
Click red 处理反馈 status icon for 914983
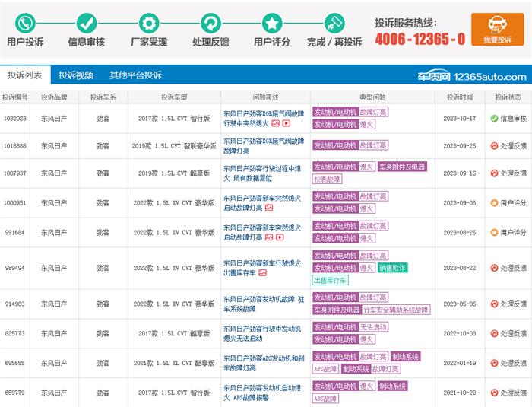click(x=494, y=304)
